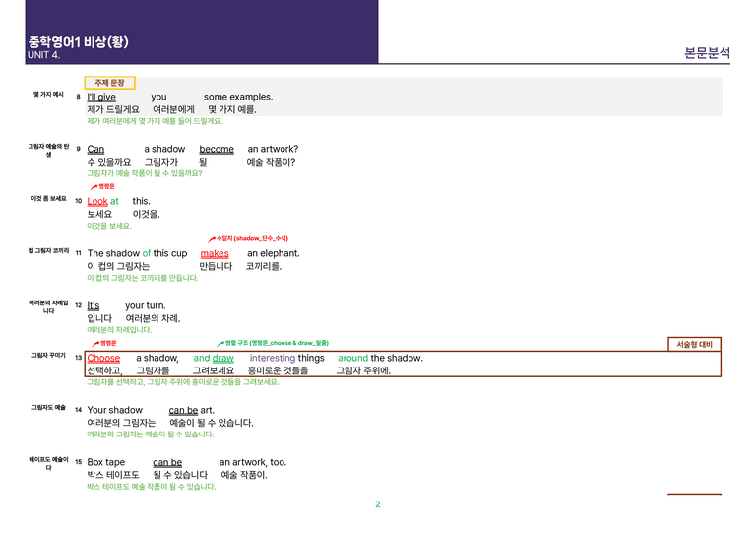Screen dimensions: 756x535
Task: Click the red word 'Choose' in sentence 13
Action: tap(103, 358)
